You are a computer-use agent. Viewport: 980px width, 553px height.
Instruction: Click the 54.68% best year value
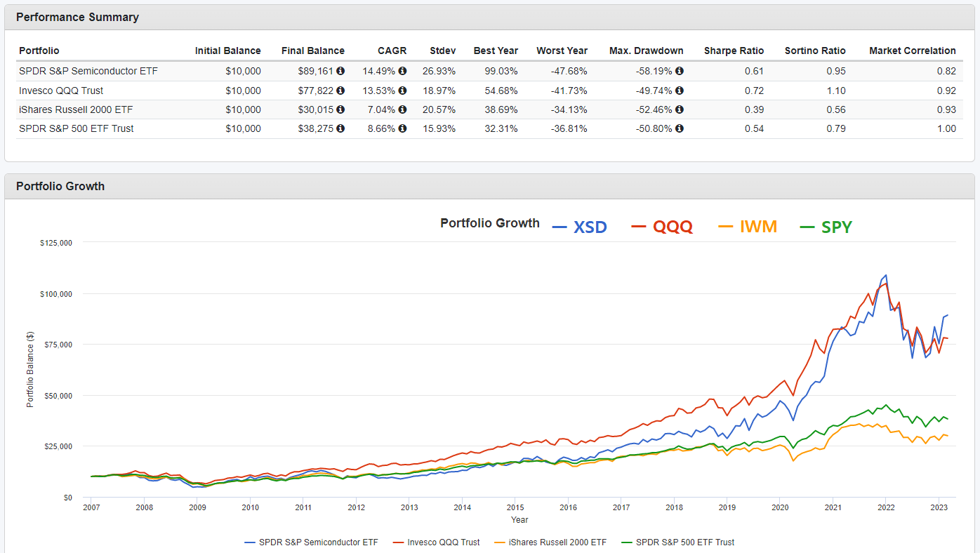point(501,91)
